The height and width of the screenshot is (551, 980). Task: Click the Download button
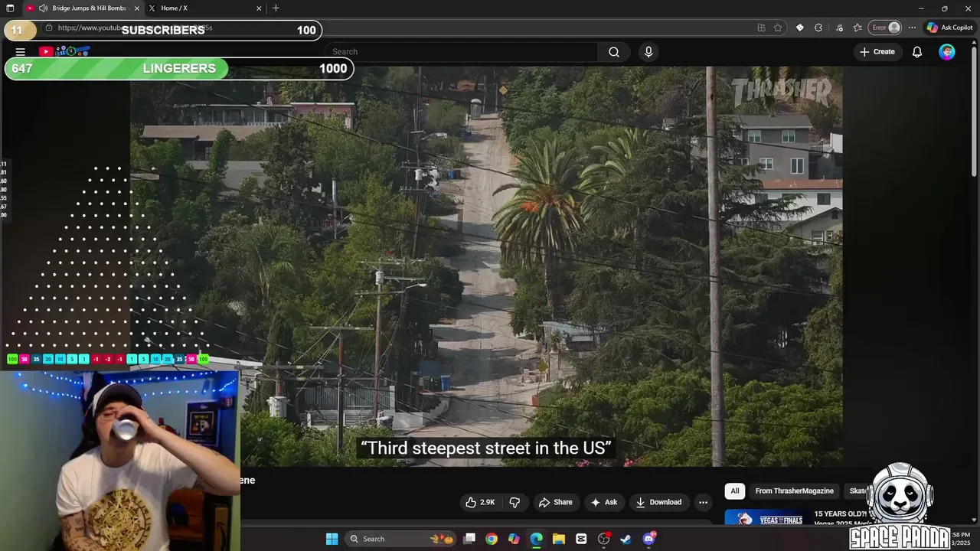pos(658,502)
